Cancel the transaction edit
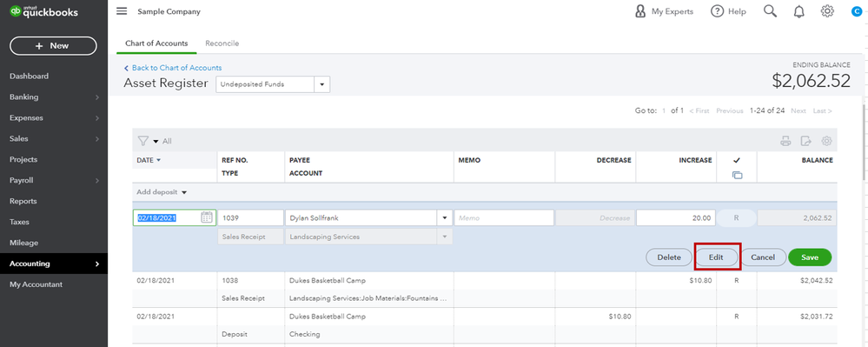The width and height of the screenshot is (868, 347). [763, 257]
